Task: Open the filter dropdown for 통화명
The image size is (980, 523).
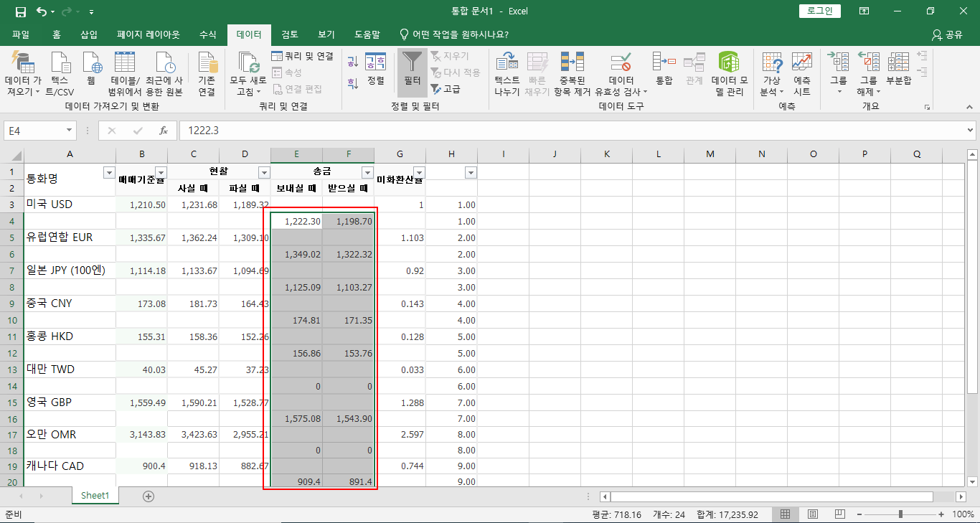Action: coord(109,172)
